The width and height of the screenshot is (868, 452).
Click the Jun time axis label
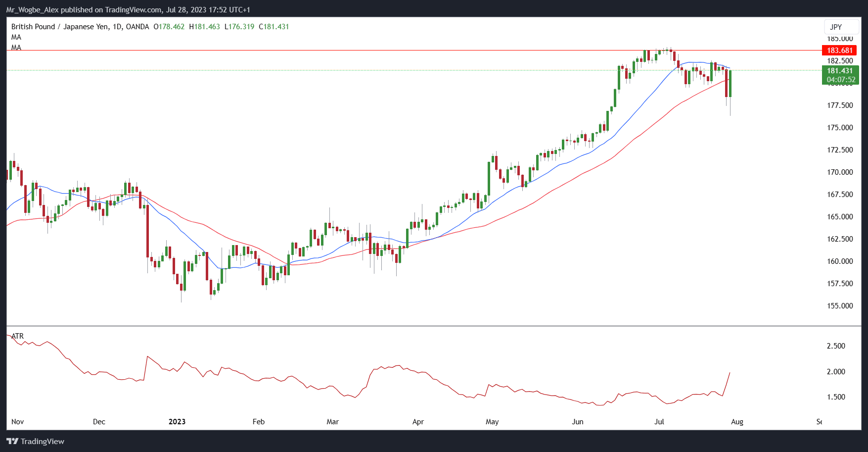pyautogui.click(x=578, y=421)
